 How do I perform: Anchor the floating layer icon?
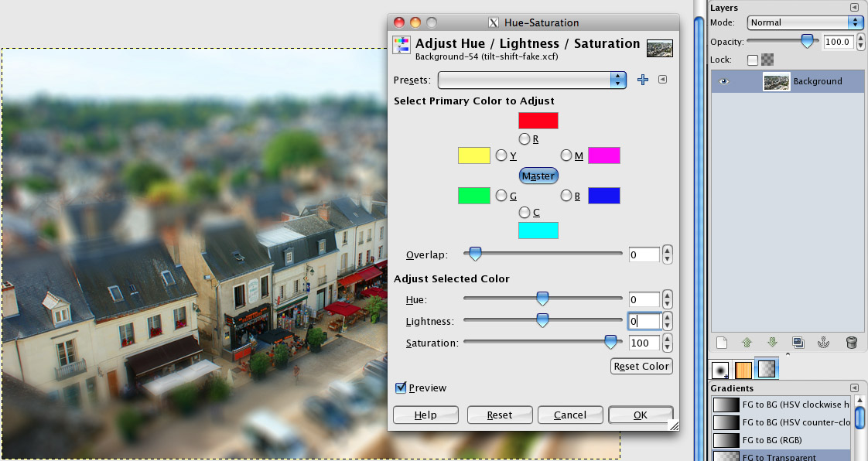pyautogui.click(x=824, y=343)
